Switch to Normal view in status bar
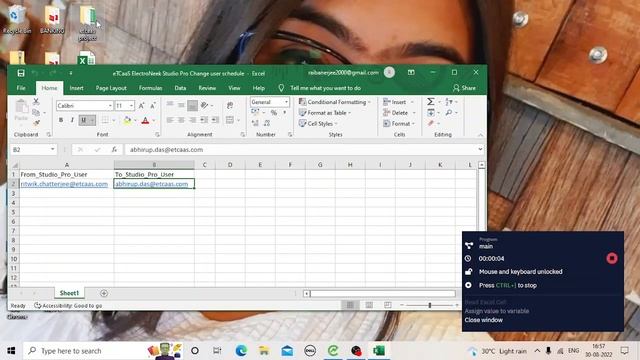 [350, 305]
